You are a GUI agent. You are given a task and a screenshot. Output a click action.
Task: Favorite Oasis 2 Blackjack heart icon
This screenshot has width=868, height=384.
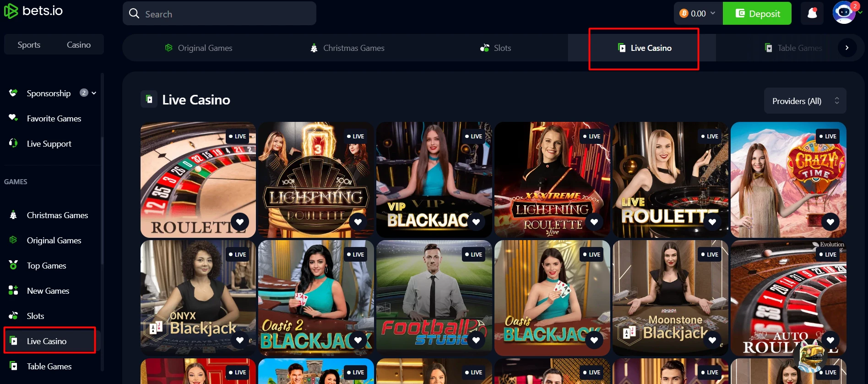[x=358, y=340]
